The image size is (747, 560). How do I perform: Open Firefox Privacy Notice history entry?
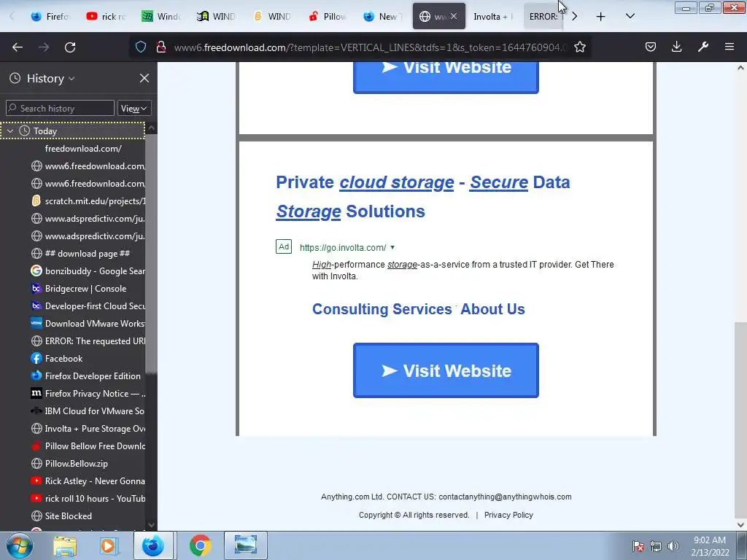[x=88, y=393]
